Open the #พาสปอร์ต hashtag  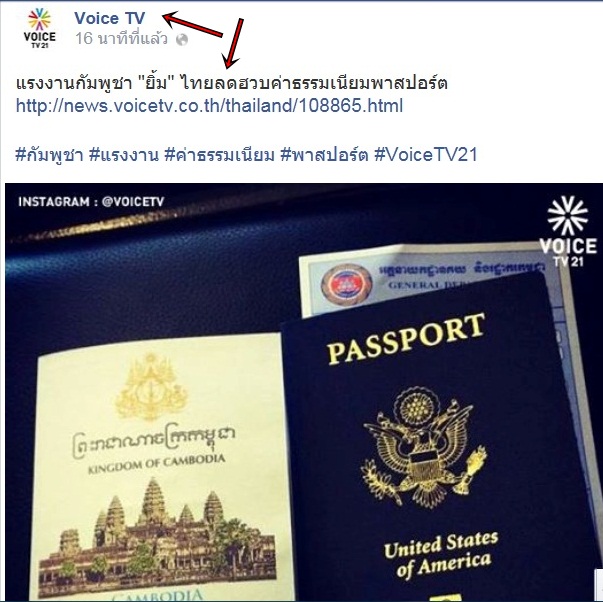324,155
